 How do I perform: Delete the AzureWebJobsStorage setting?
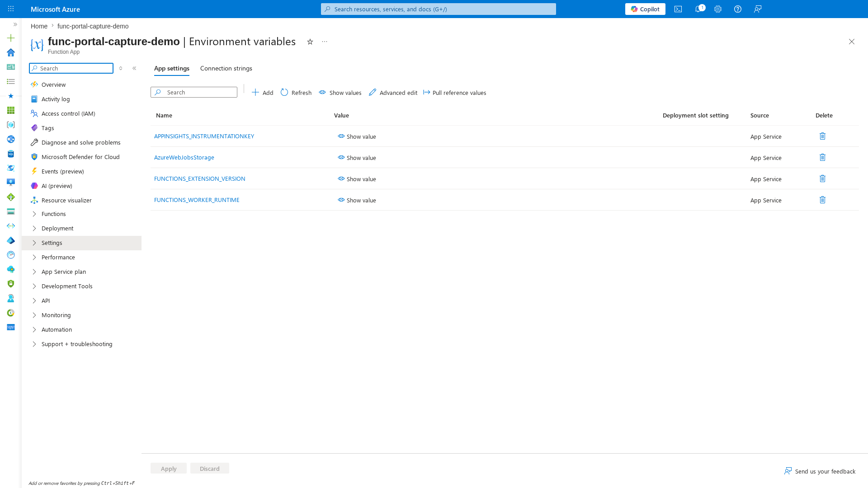822,157
